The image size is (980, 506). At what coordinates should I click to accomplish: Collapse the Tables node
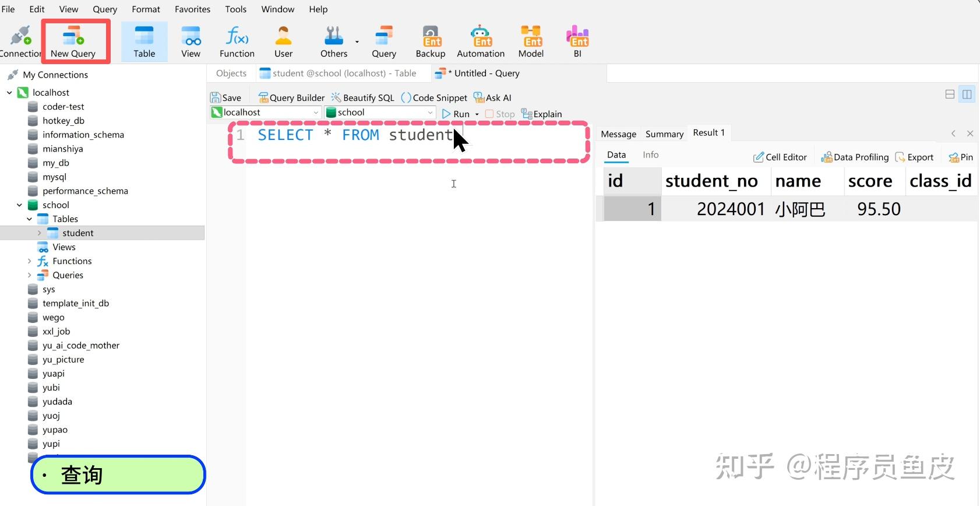click(29, 219)
